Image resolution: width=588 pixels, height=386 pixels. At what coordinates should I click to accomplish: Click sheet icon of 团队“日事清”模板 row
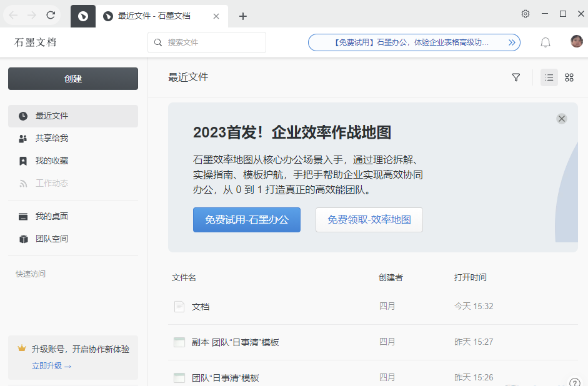click(179, 378)
